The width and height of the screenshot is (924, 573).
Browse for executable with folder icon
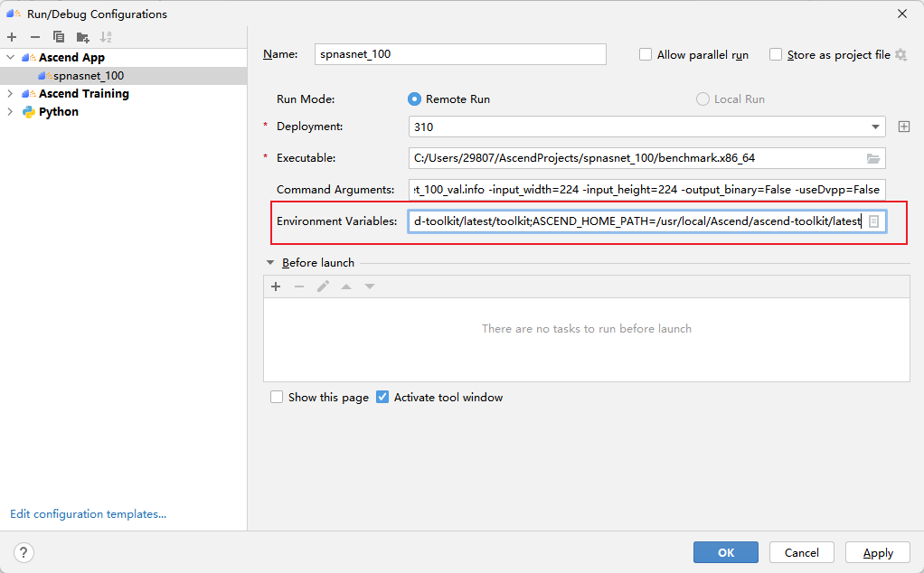coord(872,158)
